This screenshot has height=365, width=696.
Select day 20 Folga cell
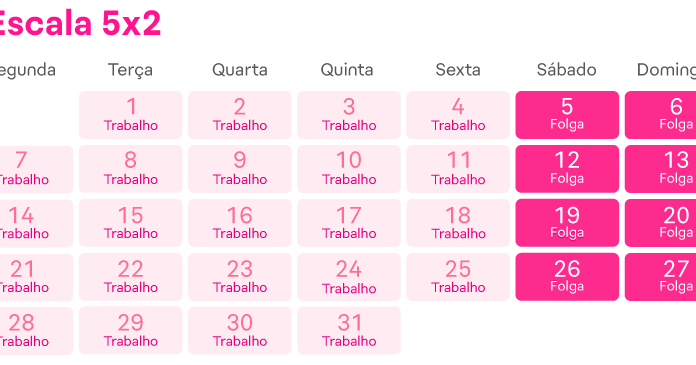(x=660, y=223)
